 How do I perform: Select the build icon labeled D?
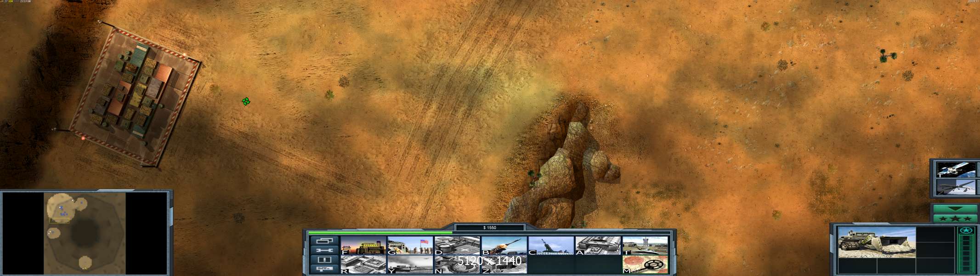[x=457, y=246]
